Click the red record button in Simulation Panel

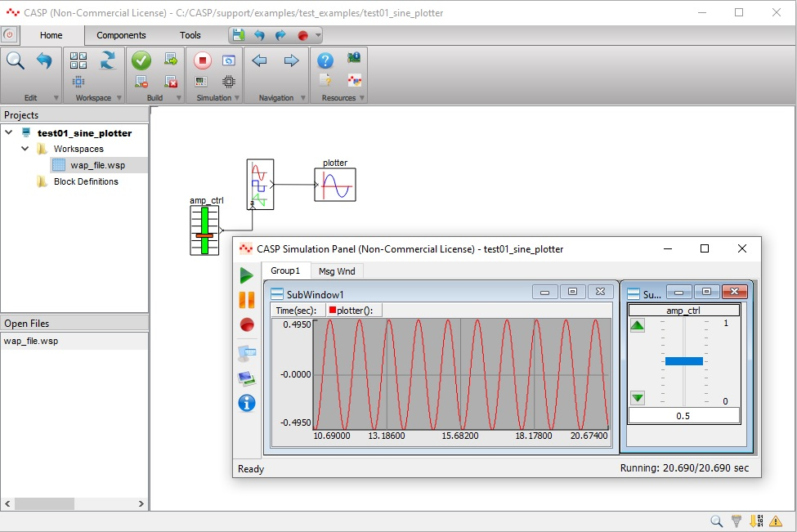coord(247,324)
